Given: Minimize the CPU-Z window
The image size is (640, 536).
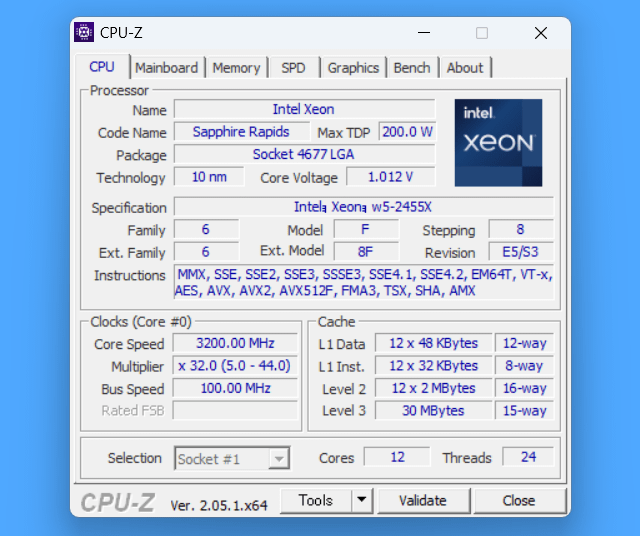Looking at the screenshot, I should pyautogui.click(x=424, y=33).
